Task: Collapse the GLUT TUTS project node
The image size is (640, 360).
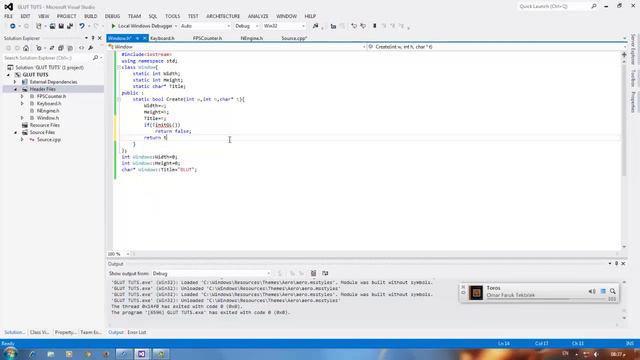Action: (9, 75)
